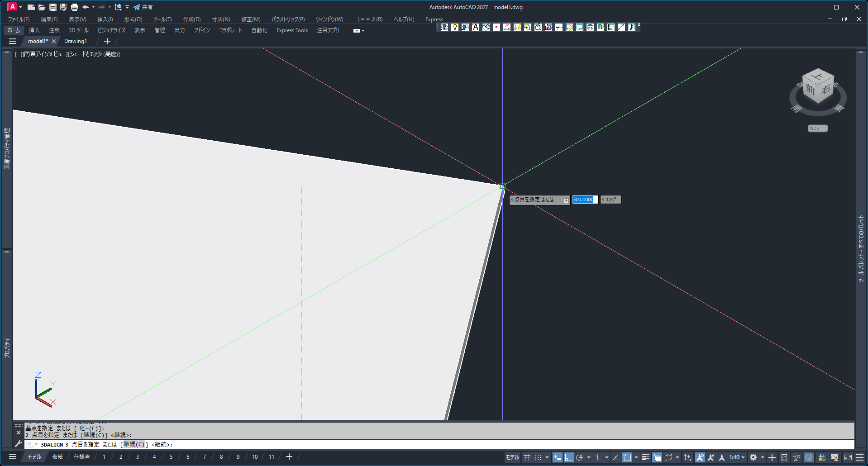
Task: Toggle dynamic input in status bar
Action: (x=558, y=457)
